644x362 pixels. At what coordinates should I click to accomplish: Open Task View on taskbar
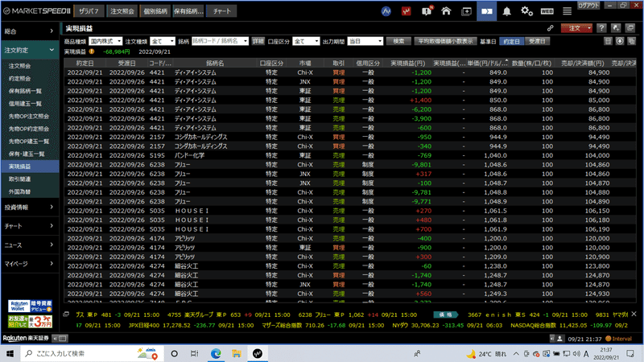(x=195, y=353)
